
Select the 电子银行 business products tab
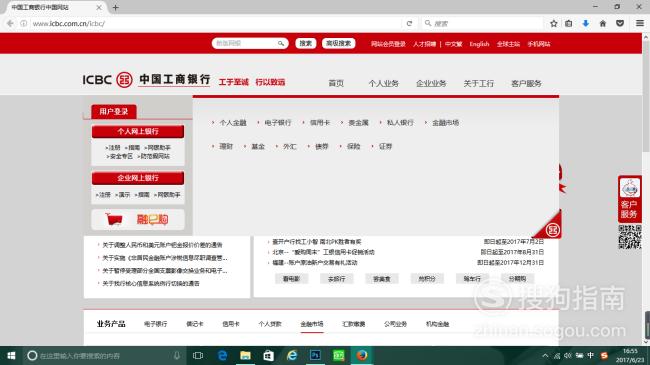click(155, 324)
